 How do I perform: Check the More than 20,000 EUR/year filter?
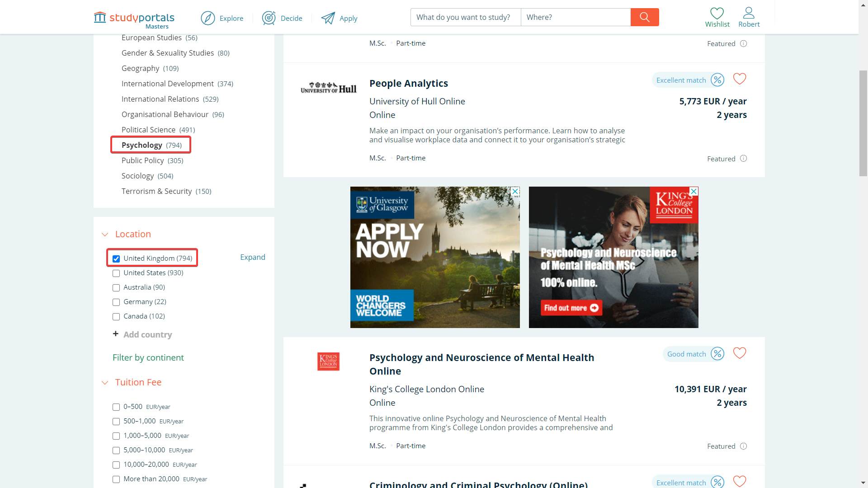coord(116,479)
